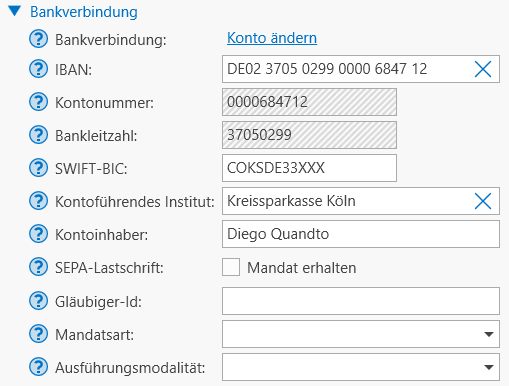Open help icon for Mandatsart
509x386 pixels.
(x=39, y=334)
